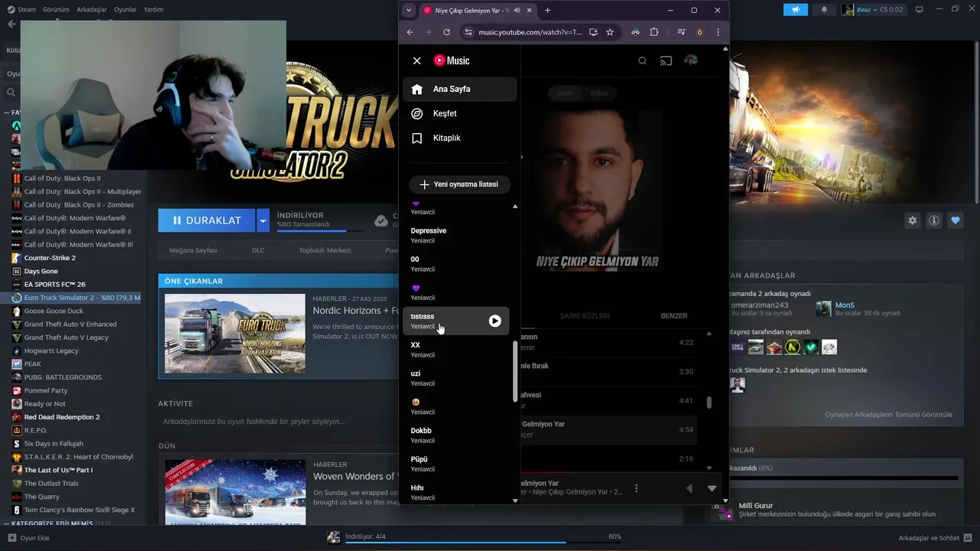Open the Chrome three-dot menu
This screenshot has height=551, width=980.
tap(717, 32)
